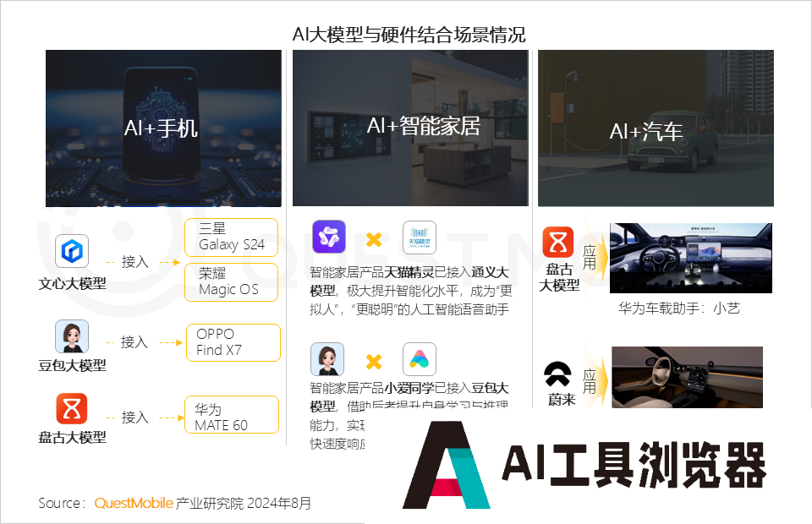Click the AI+手机 banner image
Viewport: 812px width, 524px height.
(163, 128)
